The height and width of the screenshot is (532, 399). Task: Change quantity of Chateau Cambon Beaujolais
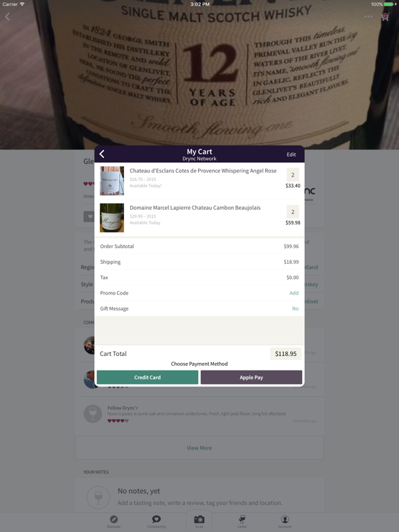pyautogui.click(x=293, y=212)
